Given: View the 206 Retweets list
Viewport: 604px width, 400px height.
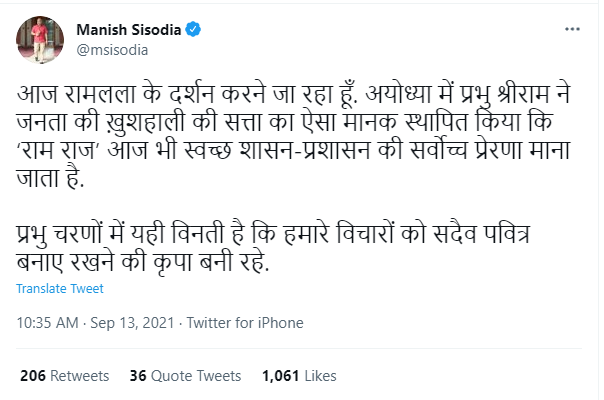Looking at the screenshot, I should [x=65, y=376].
